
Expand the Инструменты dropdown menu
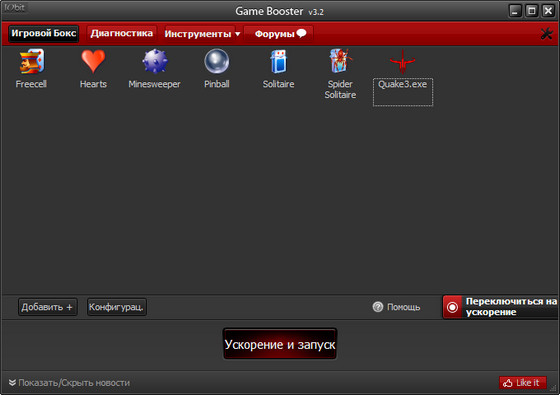click(x=202, y=34)
